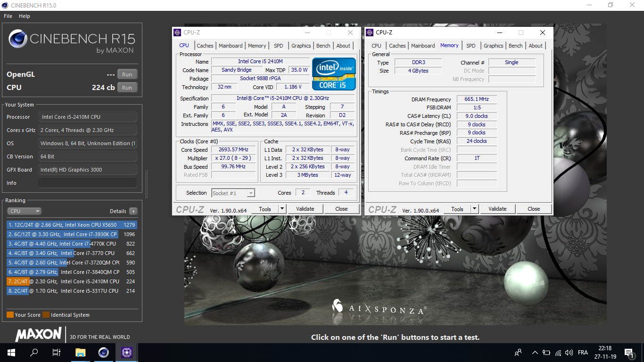
Task: Select highlighted ranking row Core i5-2410M
Action: tap(72, 281)
